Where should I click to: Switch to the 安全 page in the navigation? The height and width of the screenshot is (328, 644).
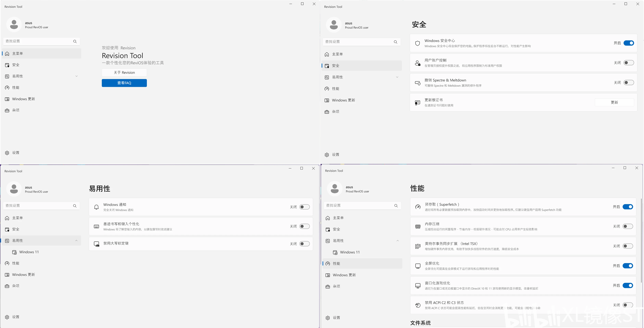[x=336, y=66]
